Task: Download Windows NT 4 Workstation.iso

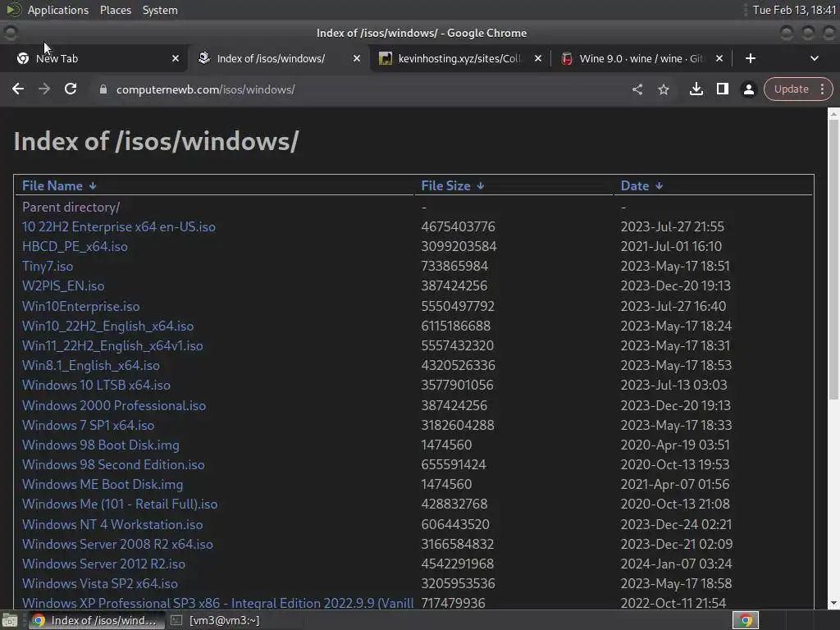Action: (x=112, y=524)
